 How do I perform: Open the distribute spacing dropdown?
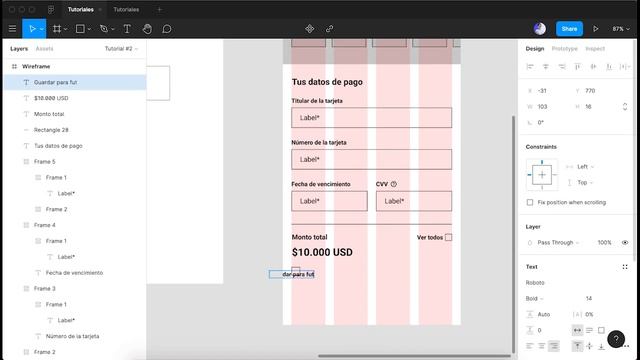[625, 66]
